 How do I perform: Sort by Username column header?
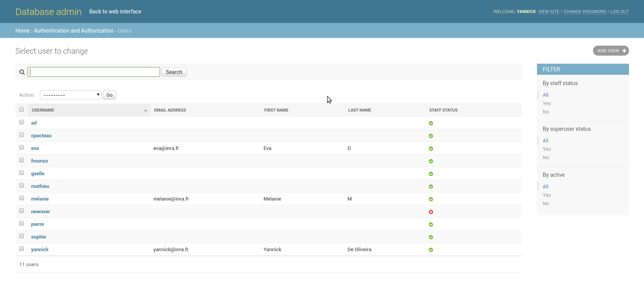43,110
